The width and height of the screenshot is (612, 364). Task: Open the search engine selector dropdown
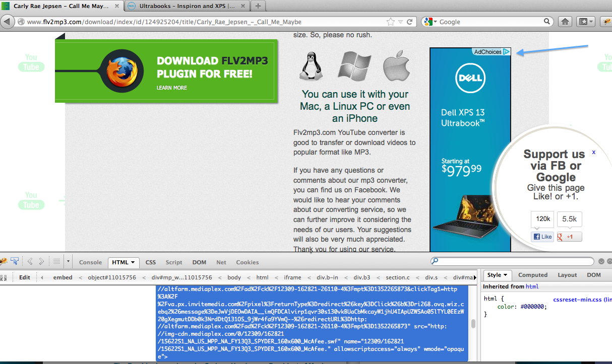tap(430, 22)
